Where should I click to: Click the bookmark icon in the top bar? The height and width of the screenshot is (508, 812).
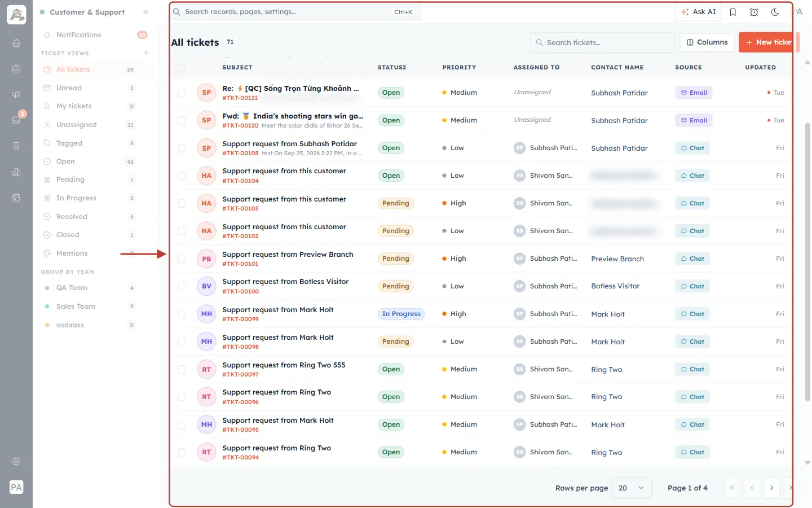pyautogui.click(x=733, y=12)
